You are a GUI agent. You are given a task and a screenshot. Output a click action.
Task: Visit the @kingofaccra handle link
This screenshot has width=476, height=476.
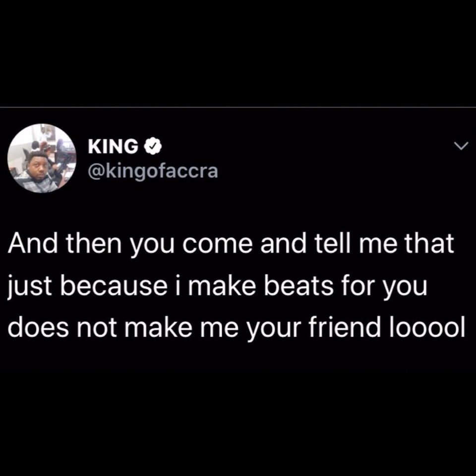(153, 171)
